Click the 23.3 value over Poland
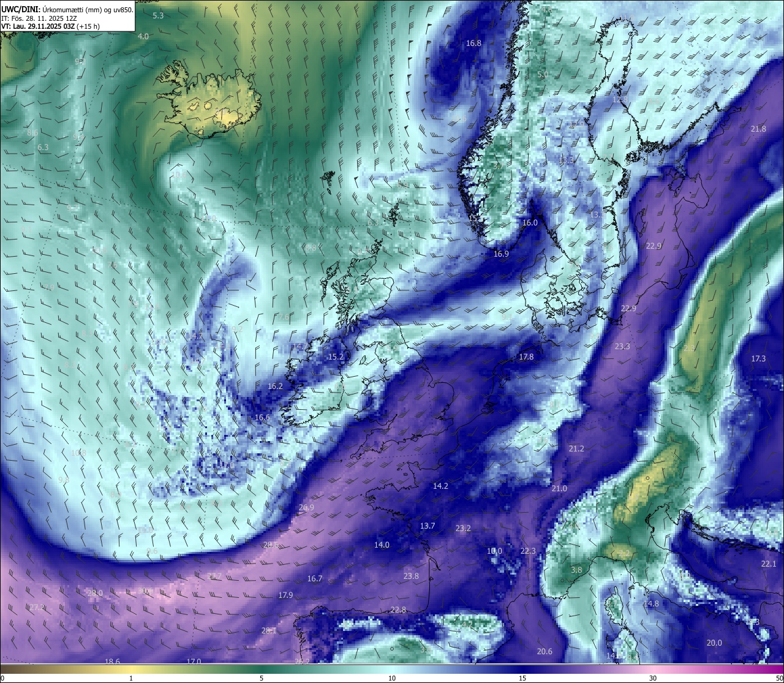784x683 pixels. click(x=622, y=347)
